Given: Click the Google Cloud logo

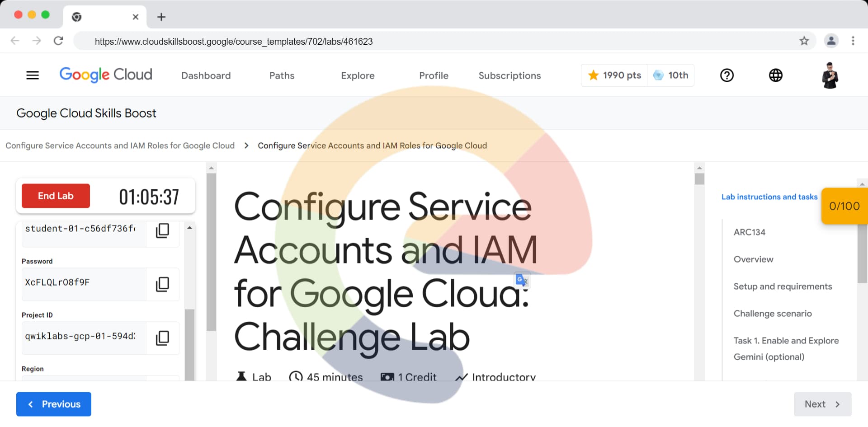Looking at the screenshot, I should click(106, 75).
